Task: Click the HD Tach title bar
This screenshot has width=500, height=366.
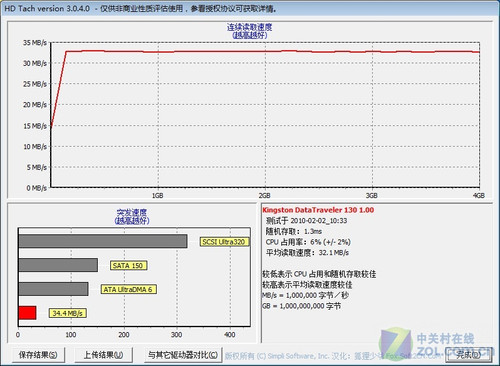Action: [250, 9]
